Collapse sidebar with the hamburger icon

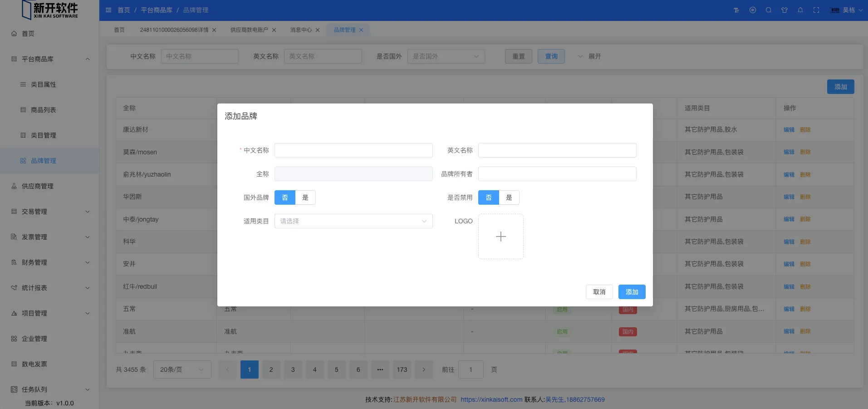[108, 10]
